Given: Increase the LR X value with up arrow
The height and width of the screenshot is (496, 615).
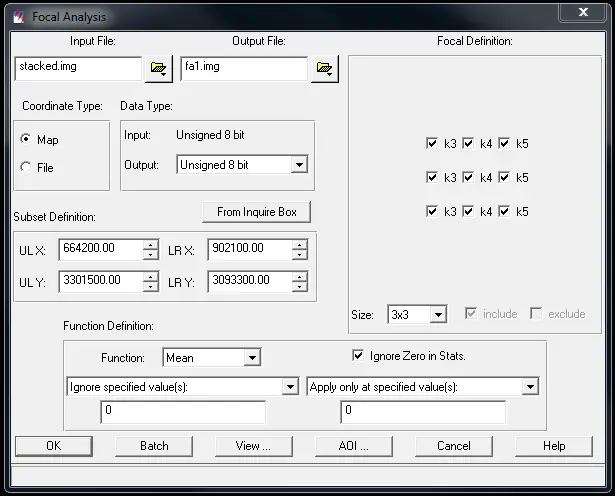Looking at the screenshot, I should [x=300, y=245].
